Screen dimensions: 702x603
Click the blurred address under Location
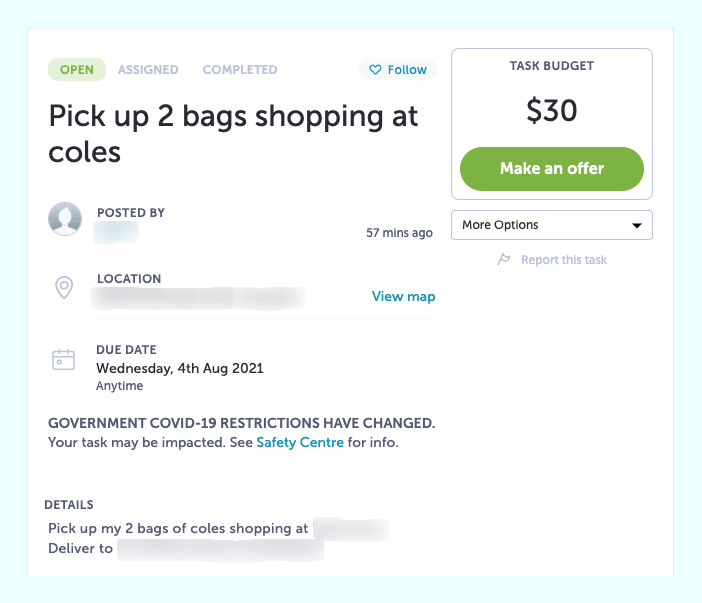pyautogui.click(x=198, y=297)
